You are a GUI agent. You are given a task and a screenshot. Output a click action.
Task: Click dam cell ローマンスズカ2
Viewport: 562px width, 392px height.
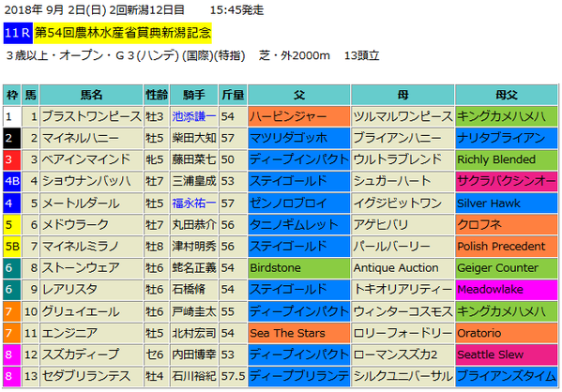tap(403, 354)
